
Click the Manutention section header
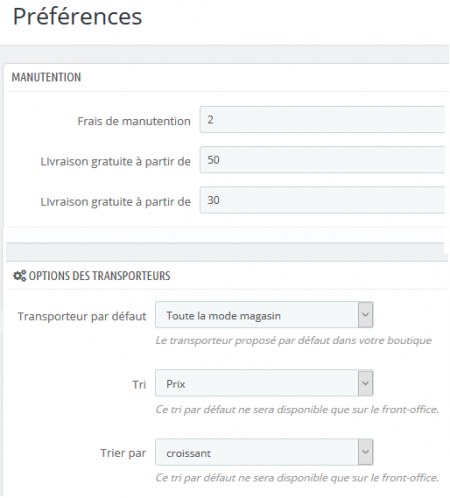(x=46, y=77)
